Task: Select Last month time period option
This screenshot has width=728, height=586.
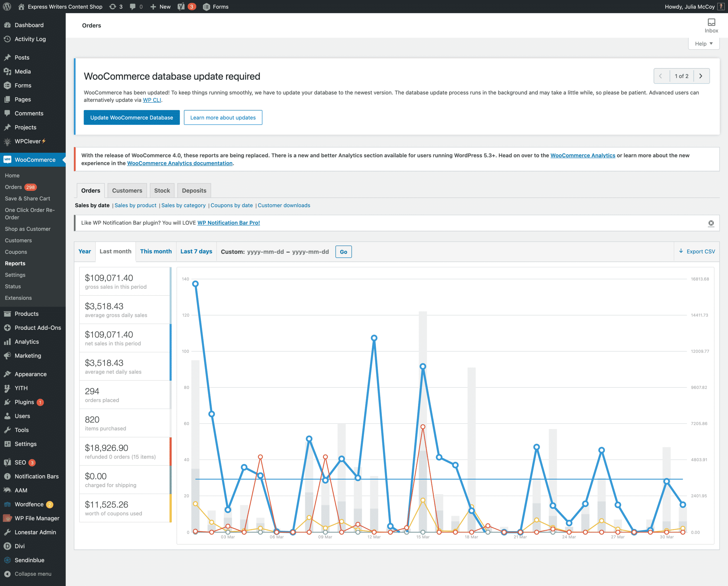Action: (115, 251)
